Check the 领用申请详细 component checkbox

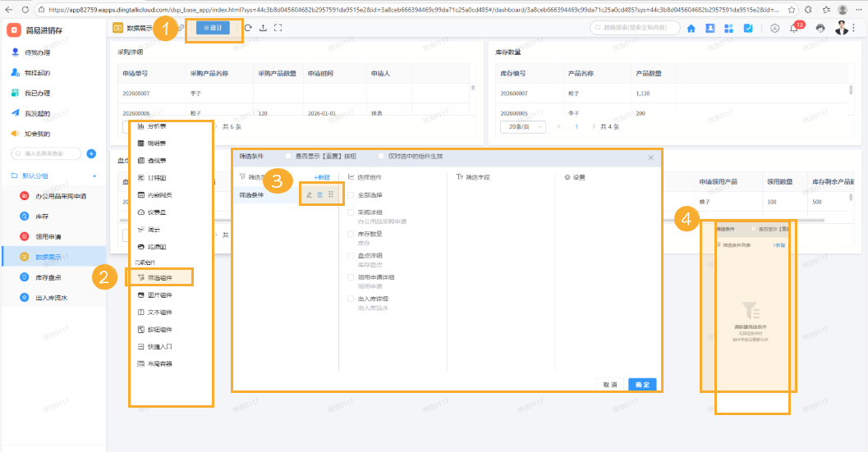351,277
